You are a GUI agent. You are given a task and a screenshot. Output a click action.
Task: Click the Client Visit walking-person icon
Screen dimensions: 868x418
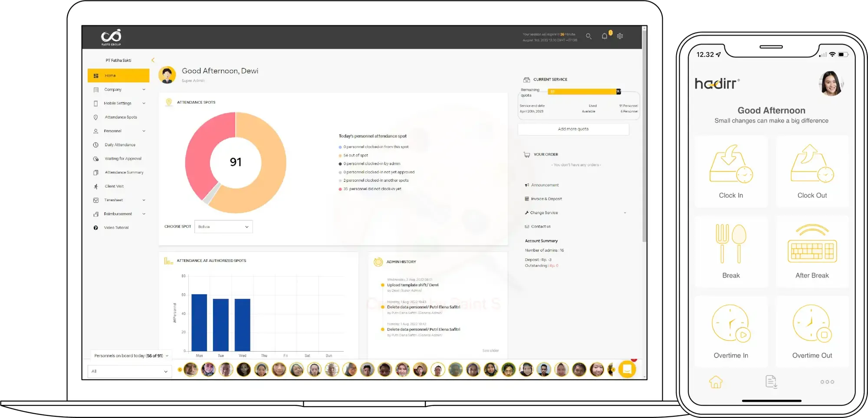(96, 186)
